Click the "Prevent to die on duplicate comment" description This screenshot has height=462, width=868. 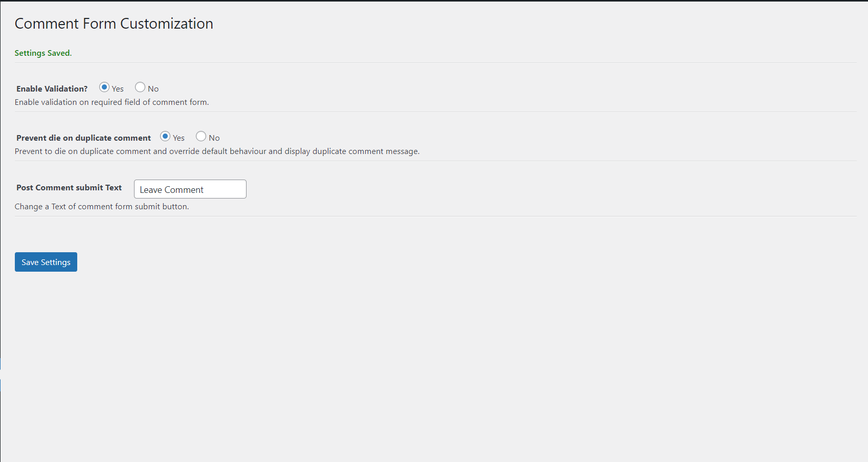pyautogui.click(x=217, y=151)
